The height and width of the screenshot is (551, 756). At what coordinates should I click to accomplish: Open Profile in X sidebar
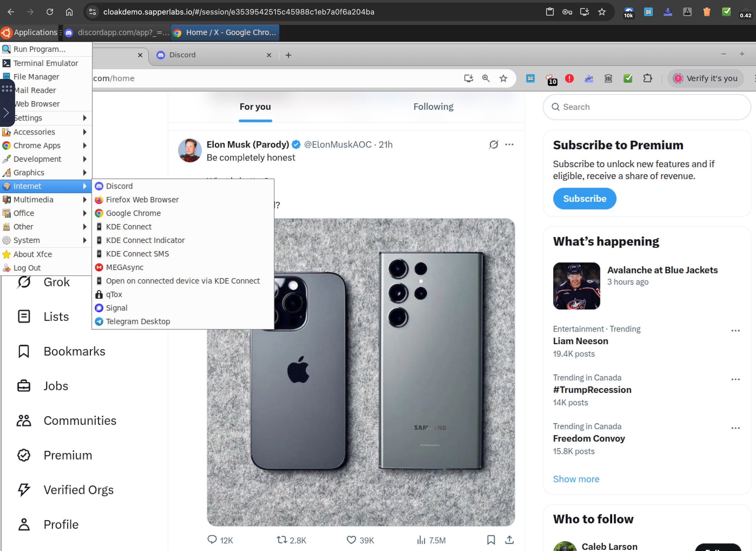[47, 525]
